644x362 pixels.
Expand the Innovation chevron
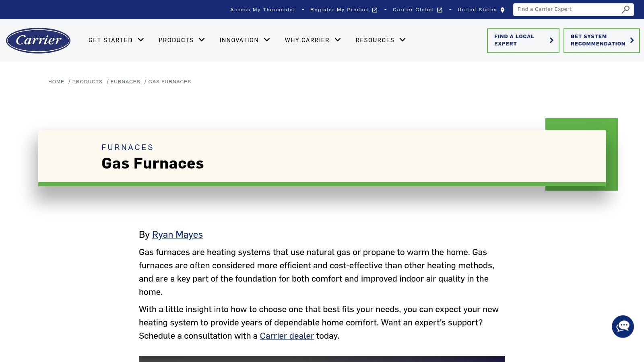267,40
